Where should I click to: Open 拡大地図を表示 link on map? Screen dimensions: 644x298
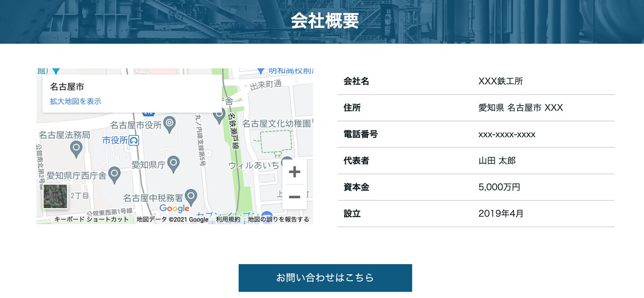click(x=75, y=101)
